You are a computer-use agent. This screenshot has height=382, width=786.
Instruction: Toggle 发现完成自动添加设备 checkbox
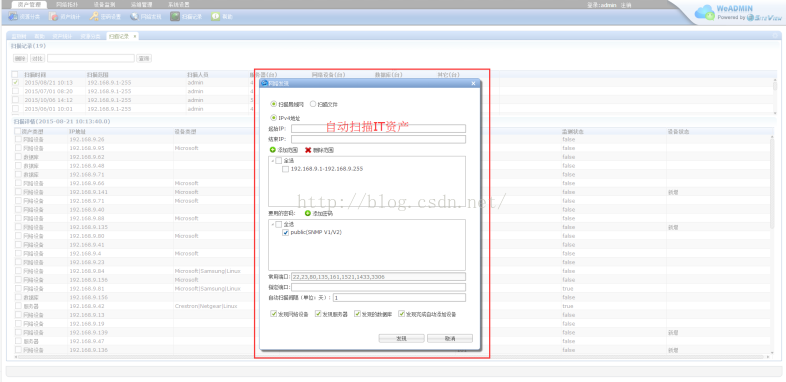402,314
